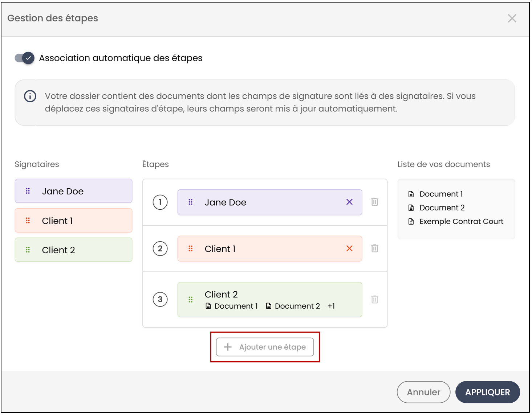Apply changes with APPLIQUER button
Screen dimensions: 532x415
(x=488, y=392)
